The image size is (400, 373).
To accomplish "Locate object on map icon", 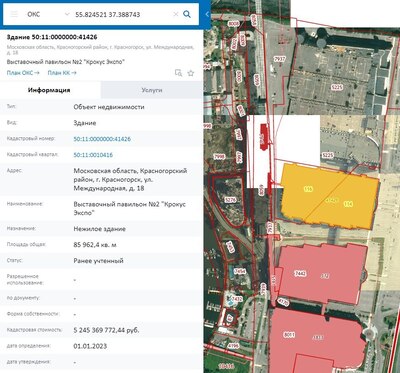I will 179,73.
